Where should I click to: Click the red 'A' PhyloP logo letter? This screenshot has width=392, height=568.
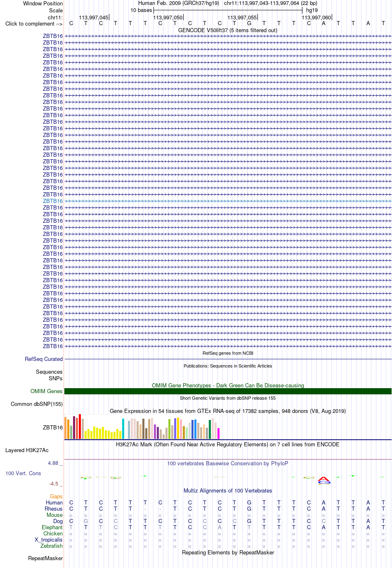tap(324, 479)
